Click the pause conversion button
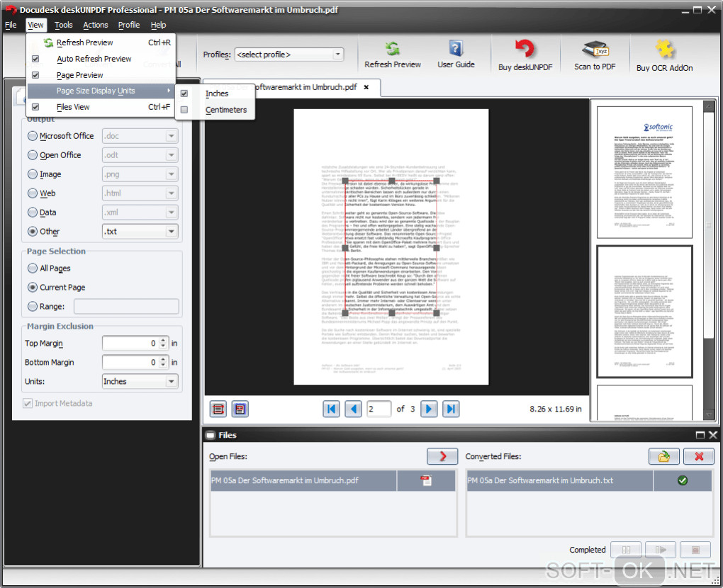The image size is (723, 588). pyautogui.click(x=626, y=550)
